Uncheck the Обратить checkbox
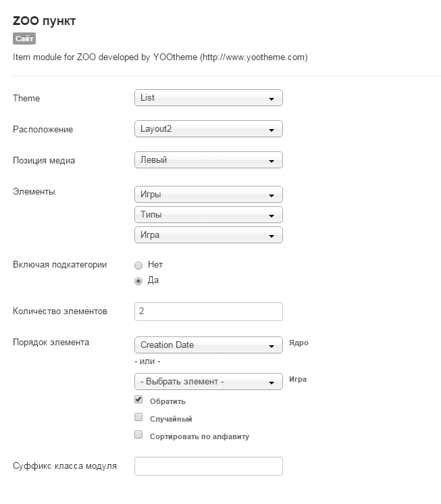The height and width of the screenshot is (504, 441). point(138,400)
